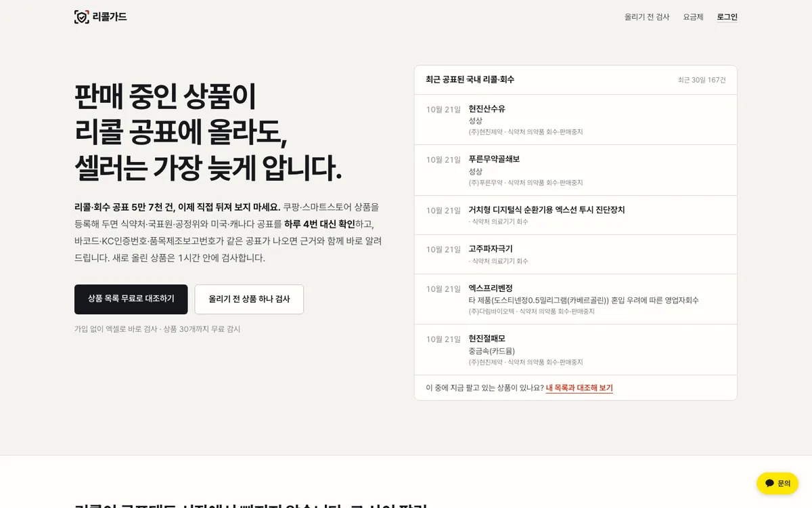Click the 리콜가드 shield logo icon
Screen dimensions: 812x508
click(81, 17)
